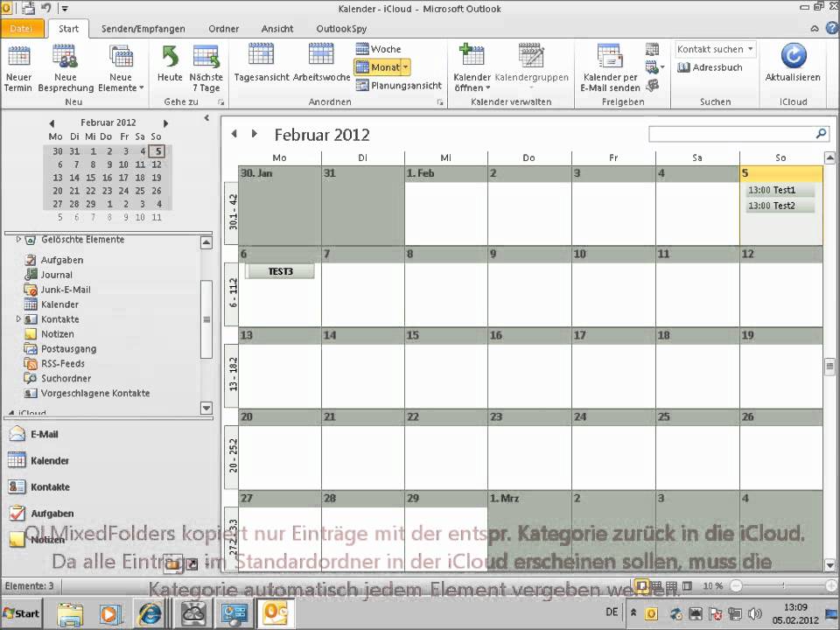Open 13:00 Test1 appointment
This screenshot has height=630, width=840.
coord(780,190)
